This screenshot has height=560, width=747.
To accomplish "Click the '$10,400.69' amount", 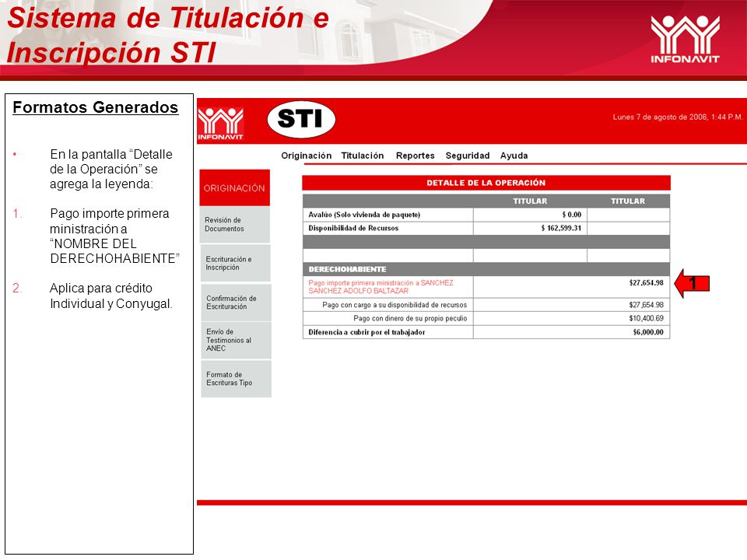I will click(646, 318).
